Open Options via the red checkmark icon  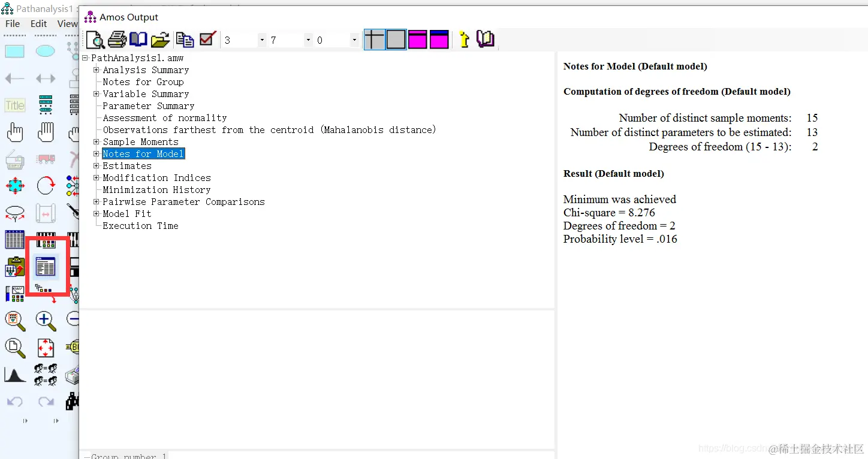207,40
